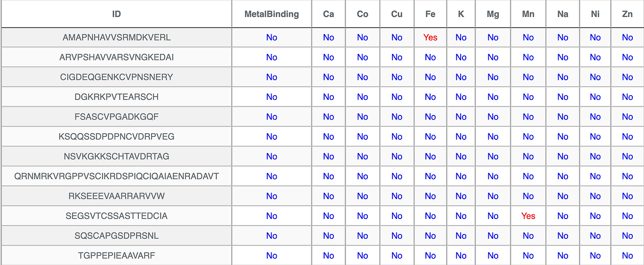Select the Na column header
644x265 pixels.
pos(563,14)
